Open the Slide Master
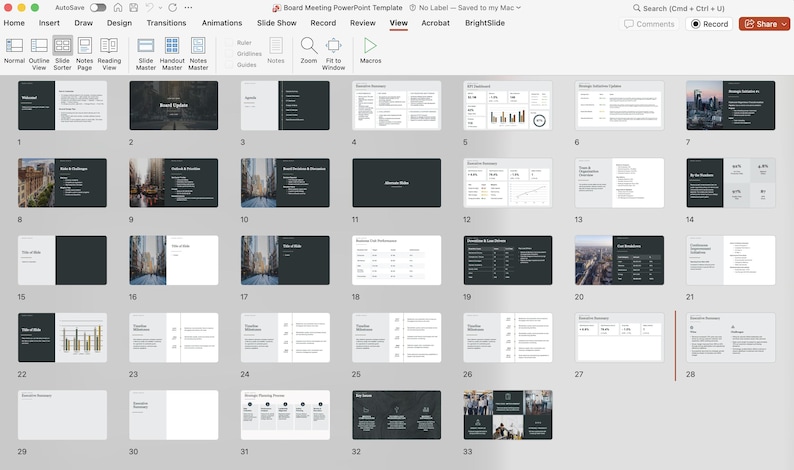 point(146,53)
